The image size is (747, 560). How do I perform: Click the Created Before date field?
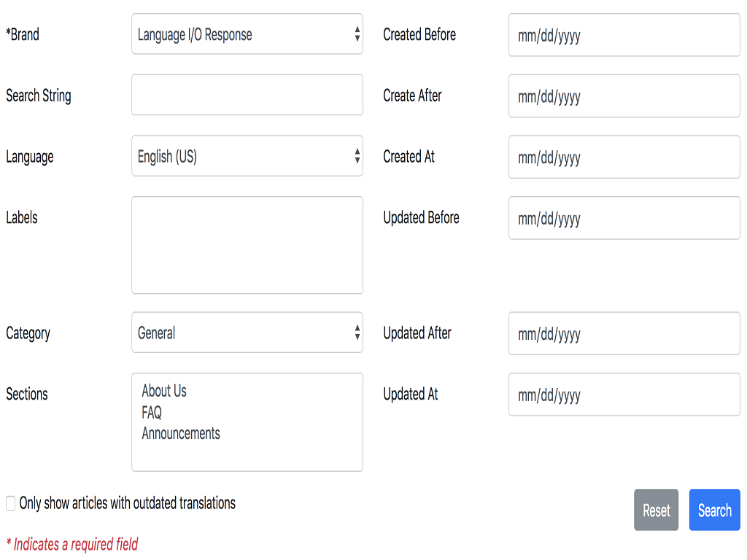(624, 34)
